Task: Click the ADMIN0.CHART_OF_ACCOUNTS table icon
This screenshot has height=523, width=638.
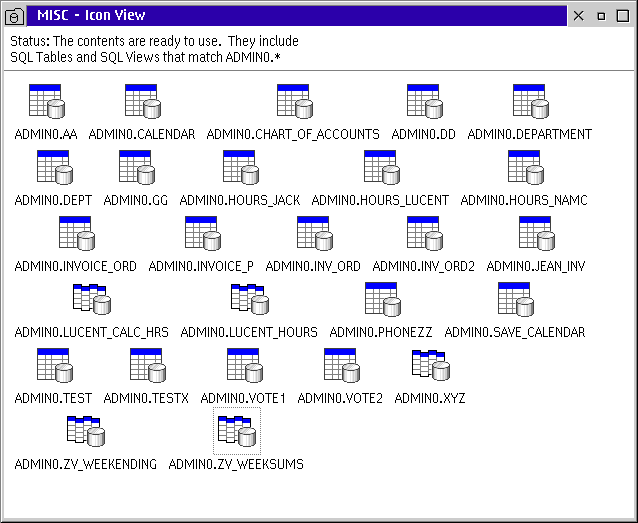Action: (295, 101)
